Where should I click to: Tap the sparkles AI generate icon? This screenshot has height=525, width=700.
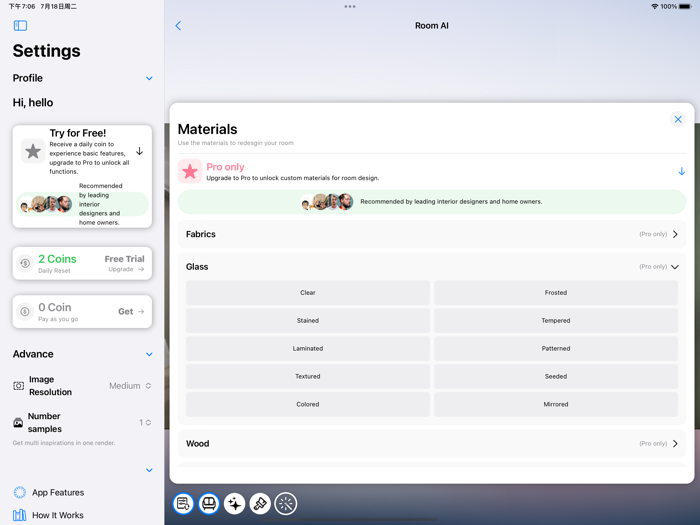(x=234, y=504)
